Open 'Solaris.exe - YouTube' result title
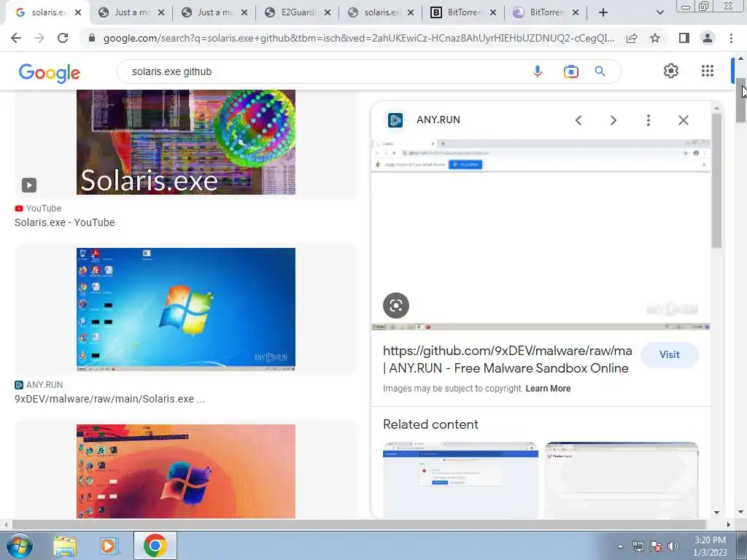This screenshot has width=747, height=560. [64, 222]
